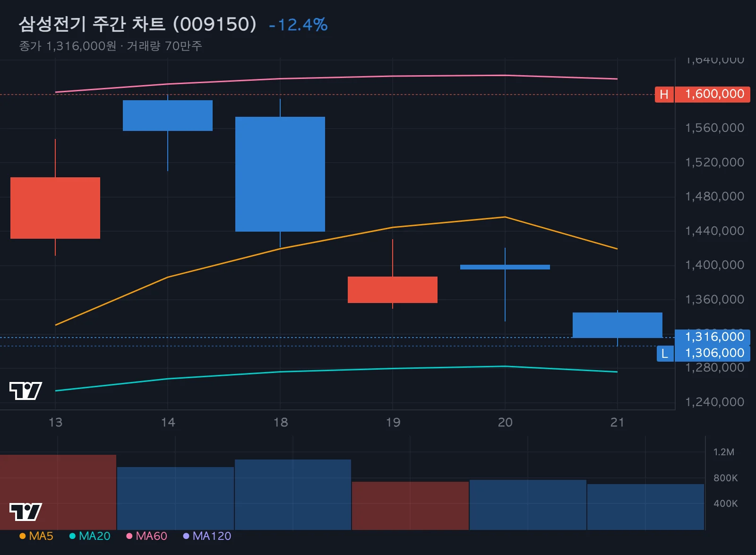Click the TradingView logo in volume panel
The image size is (756, 555).
pos(26,512)
